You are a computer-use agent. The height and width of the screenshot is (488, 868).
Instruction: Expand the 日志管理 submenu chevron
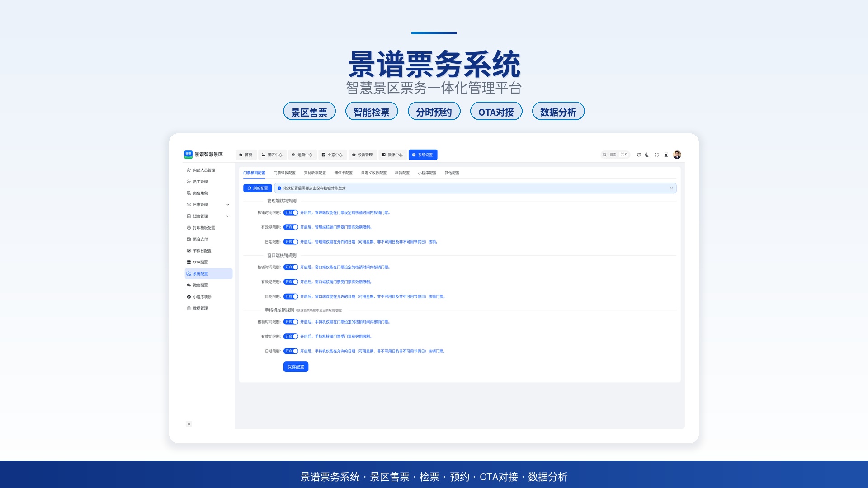228,205
